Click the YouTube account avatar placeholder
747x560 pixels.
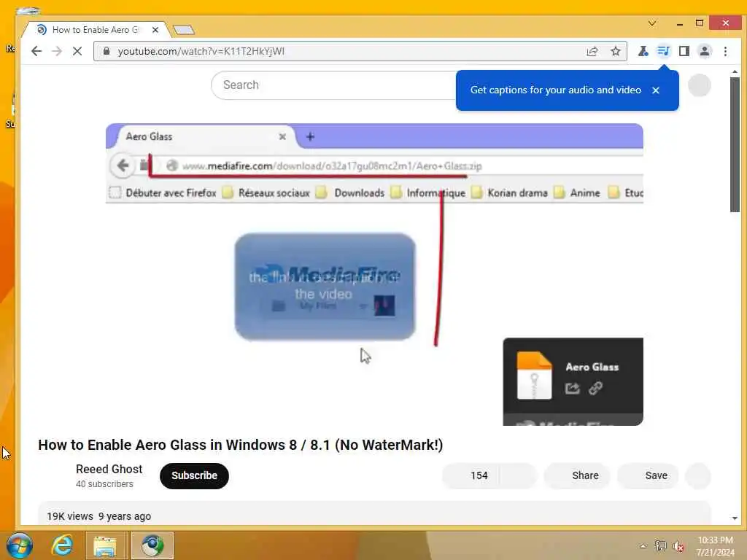point(700,85)
